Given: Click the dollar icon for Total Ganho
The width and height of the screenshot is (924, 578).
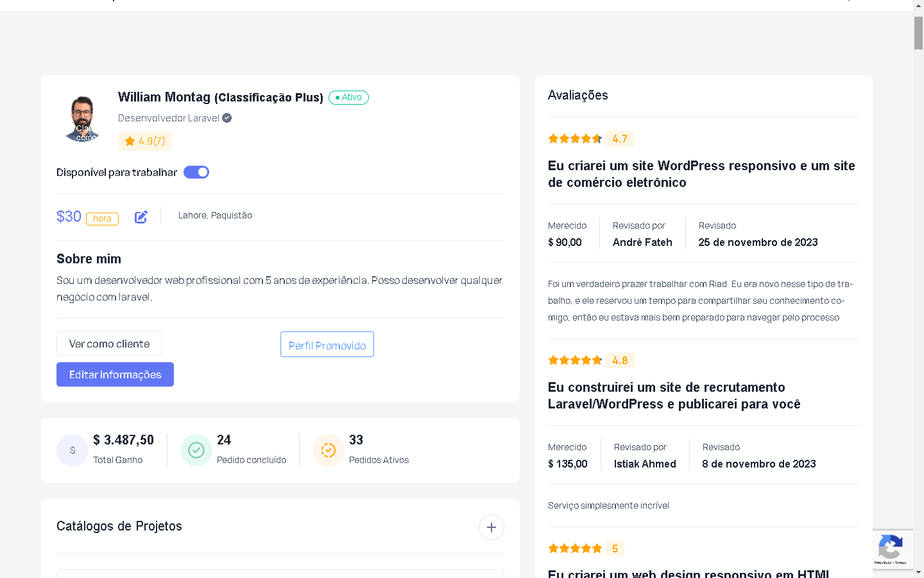Looking at the screenshot, I should tap(73, 450).
